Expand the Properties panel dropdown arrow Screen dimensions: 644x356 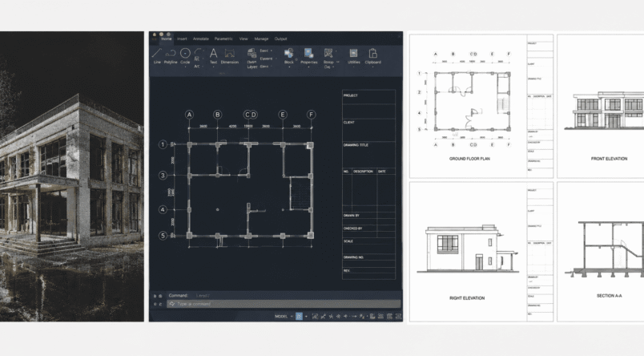tap(308, 67)
